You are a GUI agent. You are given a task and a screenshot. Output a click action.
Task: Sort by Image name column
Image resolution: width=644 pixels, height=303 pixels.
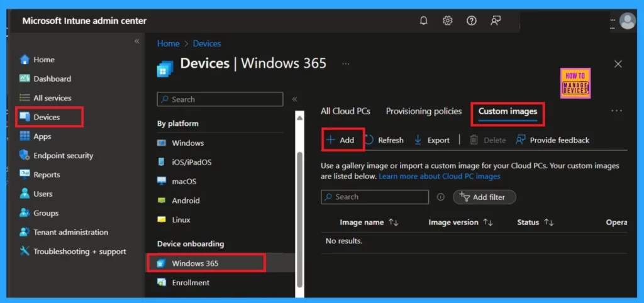369,222
